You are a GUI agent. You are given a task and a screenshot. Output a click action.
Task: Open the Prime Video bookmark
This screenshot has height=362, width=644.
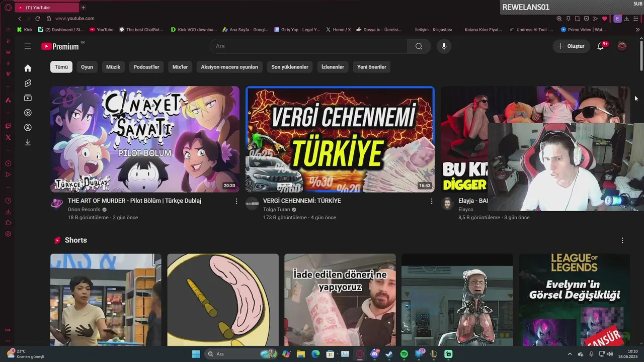(584, 30)
